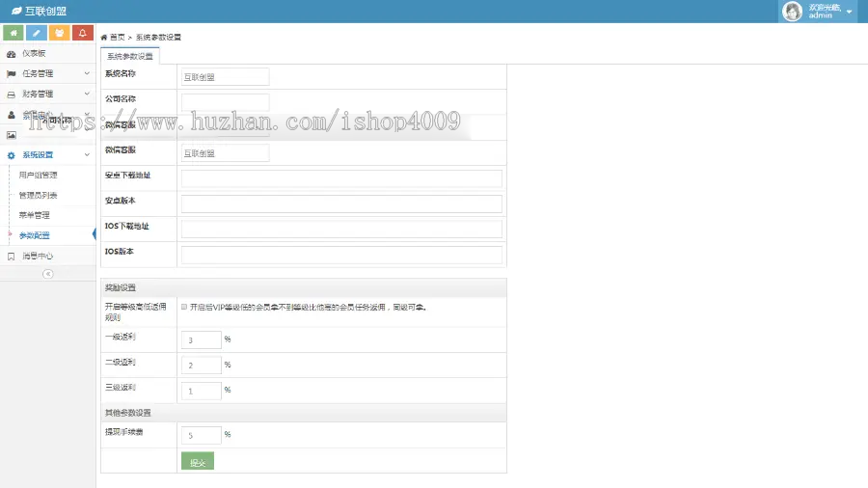The image size is (868, 488).
Task: Click the 三级返利 percentage field
Action: click(202, 391)
